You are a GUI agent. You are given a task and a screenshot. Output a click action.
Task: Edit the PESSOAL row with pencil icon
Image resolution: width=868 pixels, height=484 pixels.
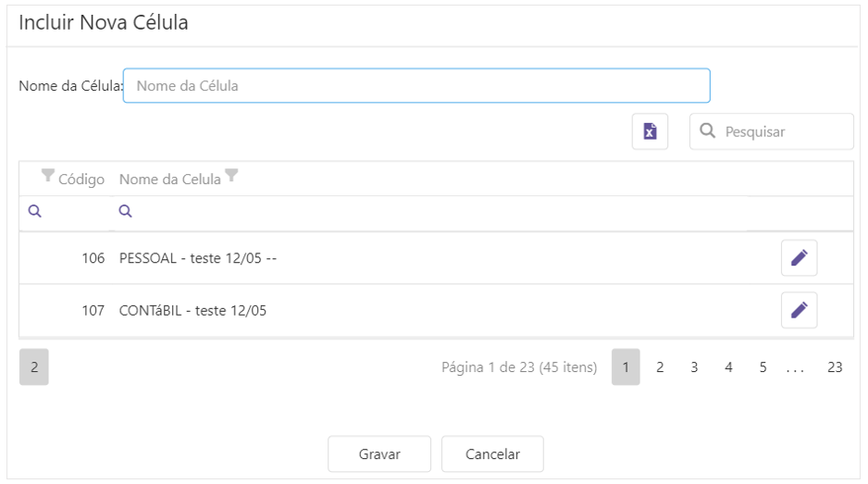coord(799,258)
